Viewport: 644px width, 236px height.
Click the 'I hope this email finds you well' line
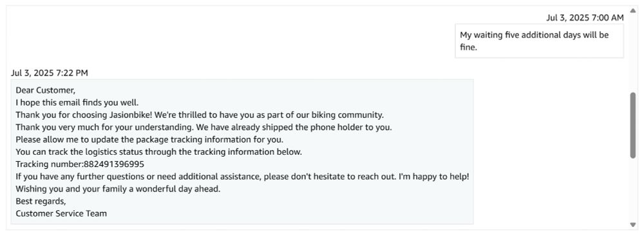pos(77,103)
